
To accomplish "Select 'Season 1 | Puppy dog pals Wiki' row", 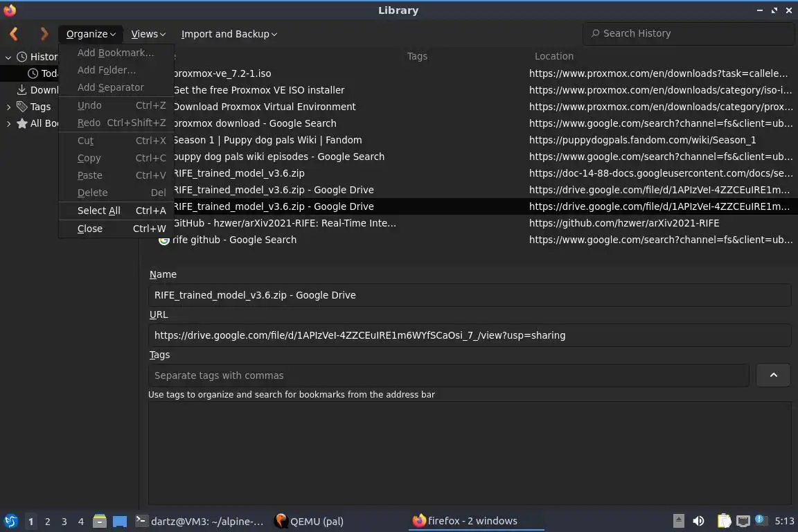I will [468, 140].
